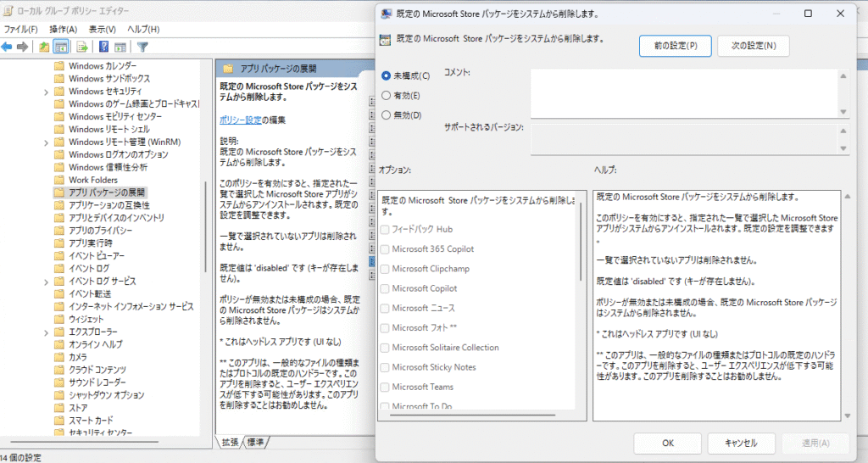Check the Microsoft Teams checkbox

pos(385,388)
